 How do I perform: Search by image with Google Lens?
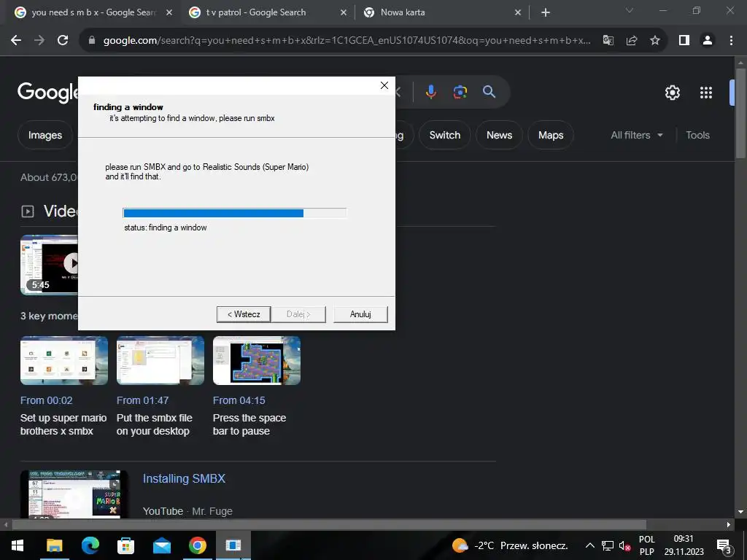[460, 91]
